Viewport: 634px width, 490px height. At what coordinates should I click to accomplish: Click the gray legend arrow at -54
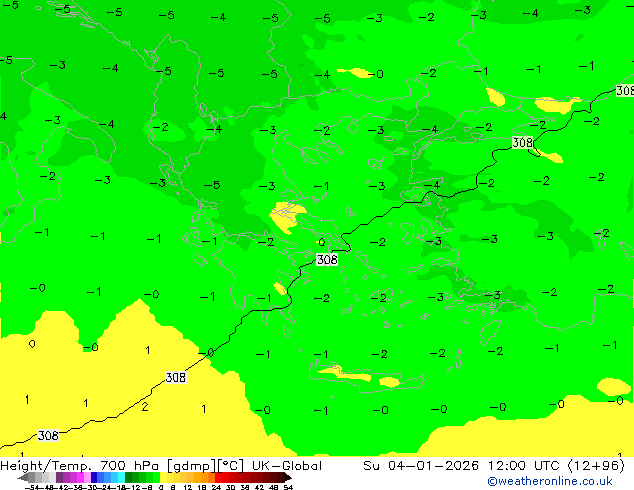23,477
